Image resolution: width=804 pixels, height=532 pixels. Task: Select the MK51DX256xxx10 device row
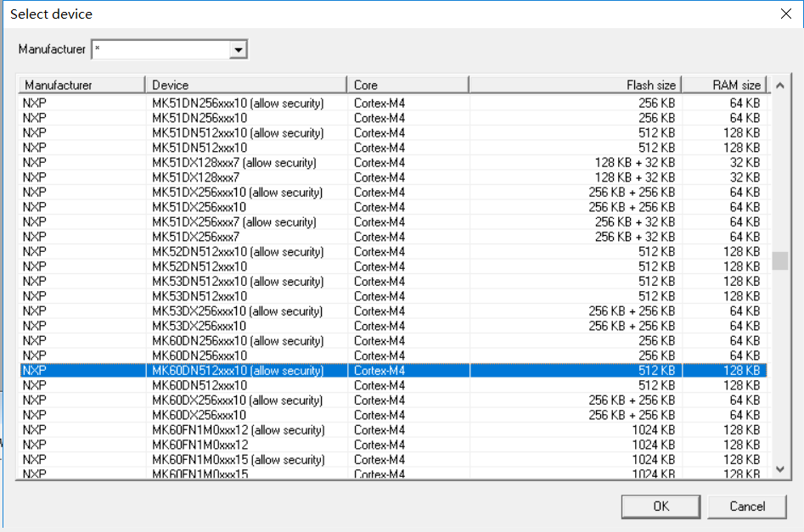pos(393,207)
